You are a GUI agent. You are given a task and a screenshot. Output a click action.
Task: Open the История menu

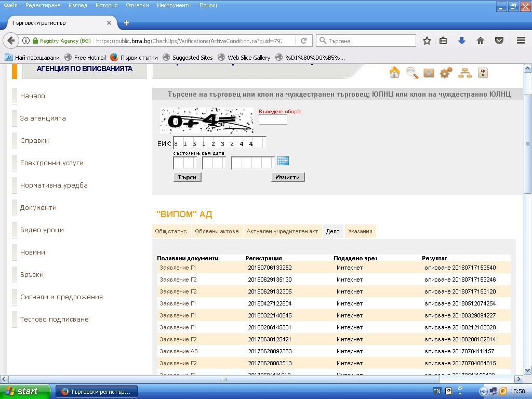[x=107, y=5]
